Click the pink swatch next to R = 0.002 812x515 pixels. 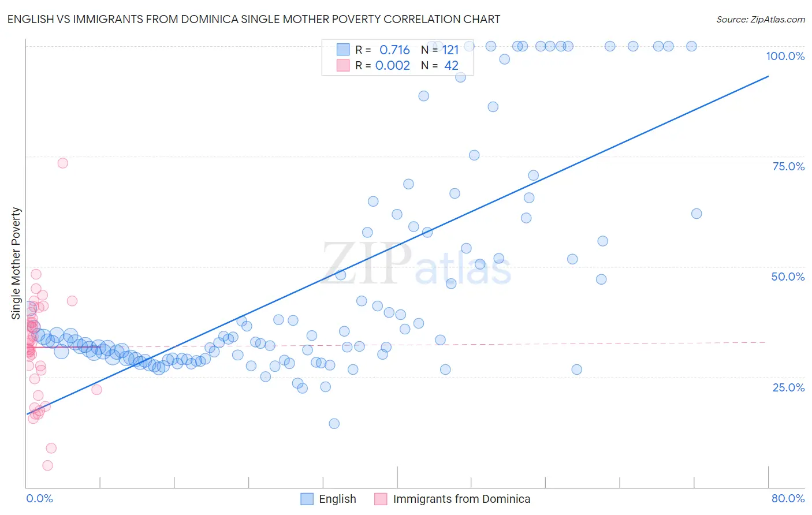pos(343,65)
